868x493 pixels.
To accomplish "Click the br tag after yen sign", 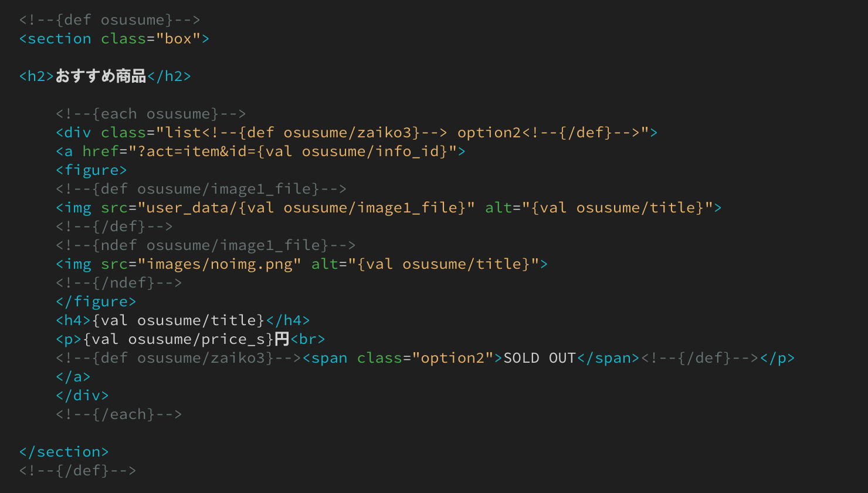I will (308, 339).
